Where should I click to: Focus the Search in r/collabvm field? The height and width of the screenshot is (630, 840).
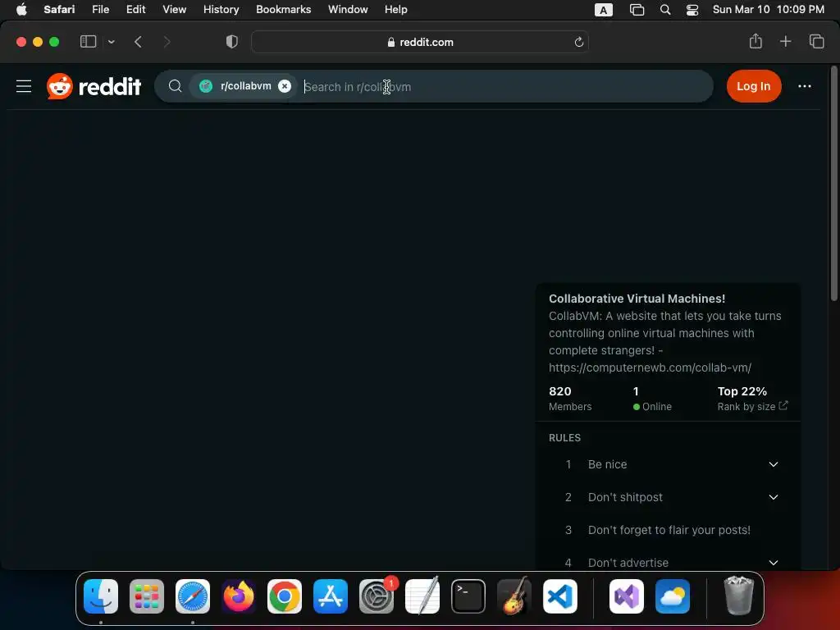point(504,87)
